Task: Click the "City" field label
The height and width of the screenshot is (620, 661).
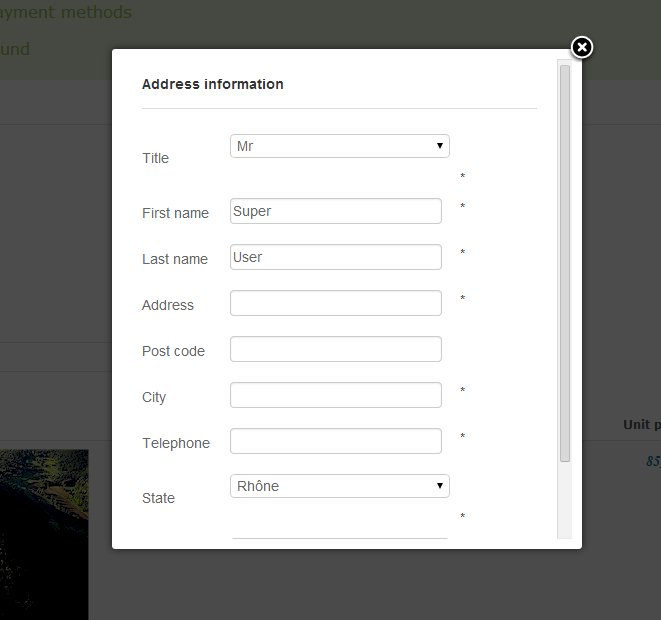Action: tap(154, 397)
